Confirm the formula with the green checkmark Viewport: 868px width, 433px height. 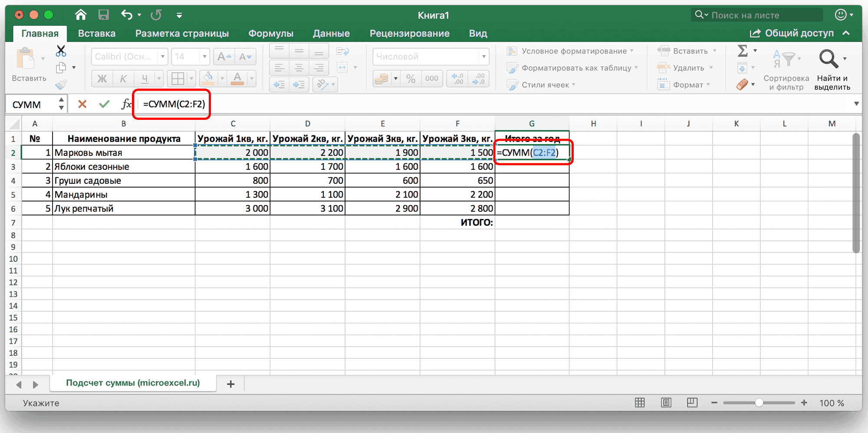[x=104, y=104]
